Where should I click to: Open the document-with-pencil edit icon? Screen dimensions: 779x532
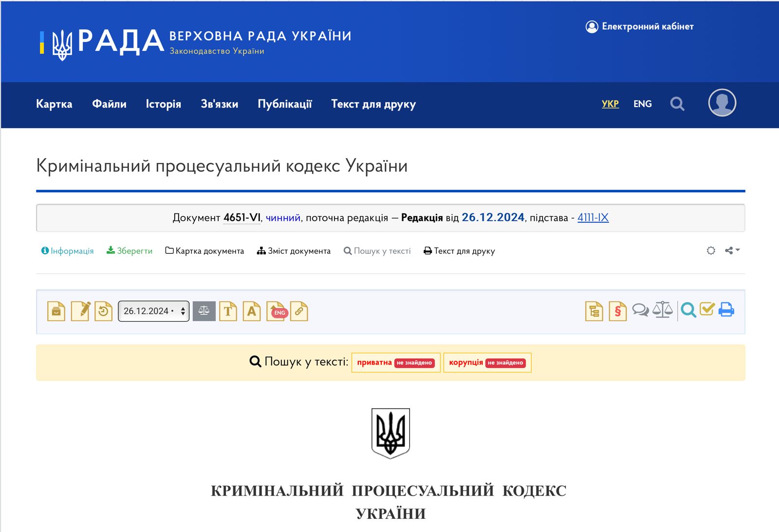pyautogui.click(x=80, y=311)
